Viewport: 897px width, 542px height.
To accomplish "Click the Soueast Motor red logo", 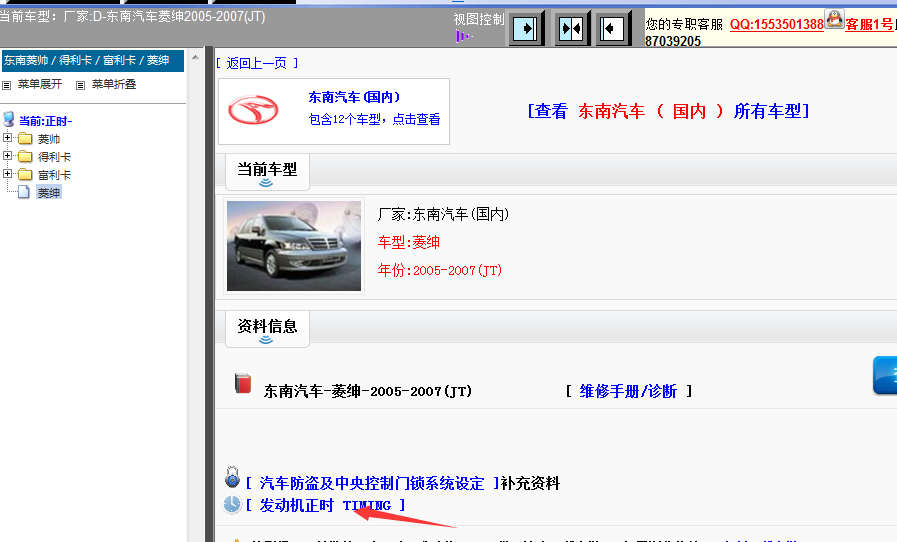I will point(253,110).
